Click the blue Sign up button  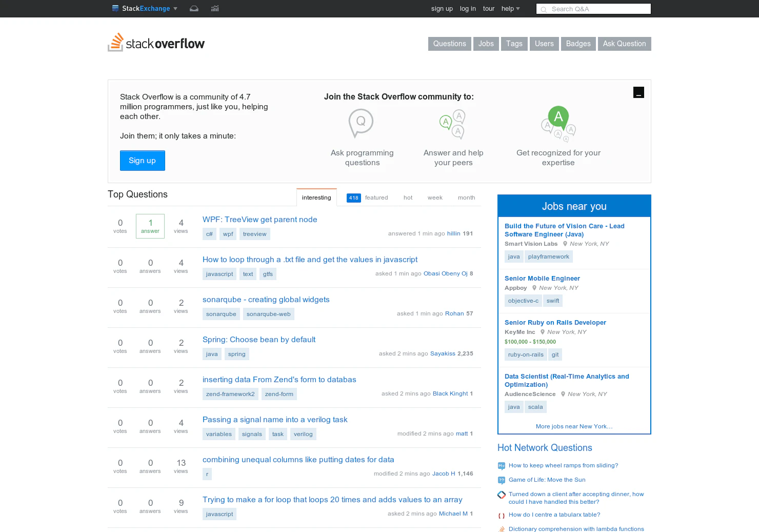click(143, 161)
